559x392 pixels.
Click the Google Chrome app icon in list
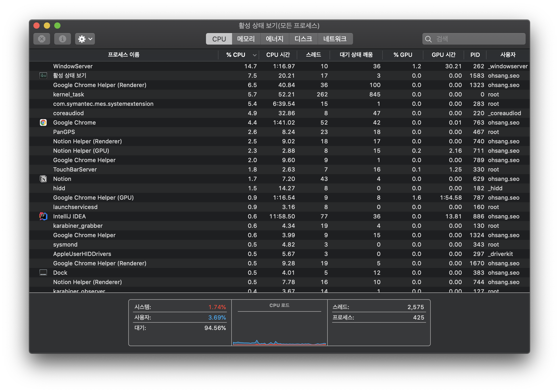tap(43, 123)
